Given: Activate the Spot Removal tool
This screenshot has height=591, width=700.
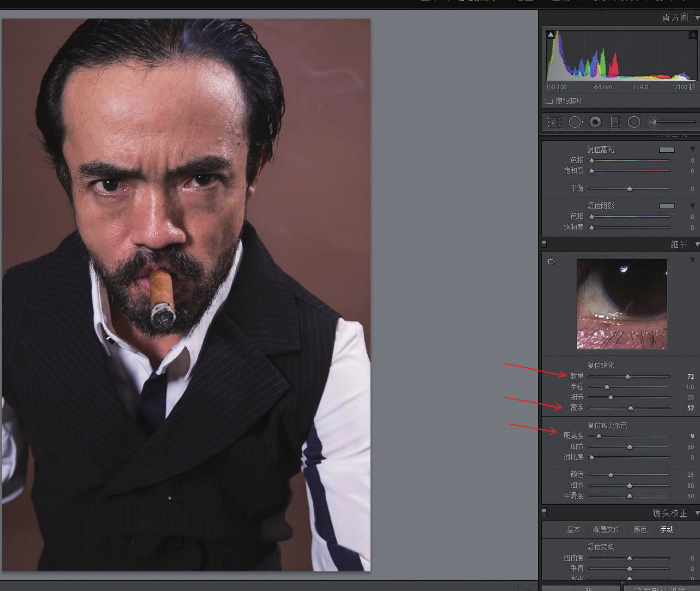Looking at the screenshot, I should click(575, 122).
